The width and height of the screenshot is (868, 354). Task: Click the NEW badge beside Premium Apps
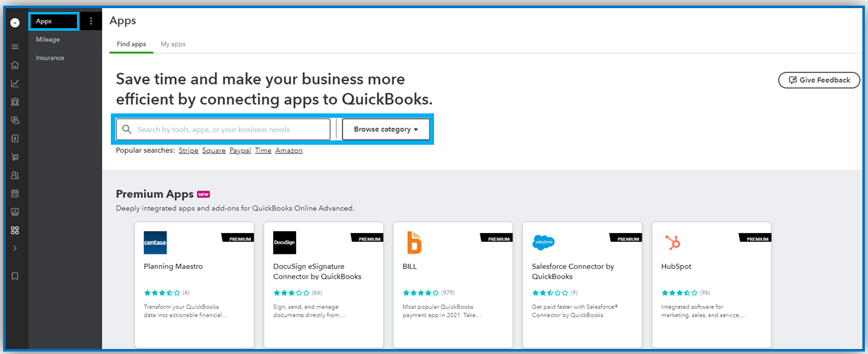(x=203, y=194)
